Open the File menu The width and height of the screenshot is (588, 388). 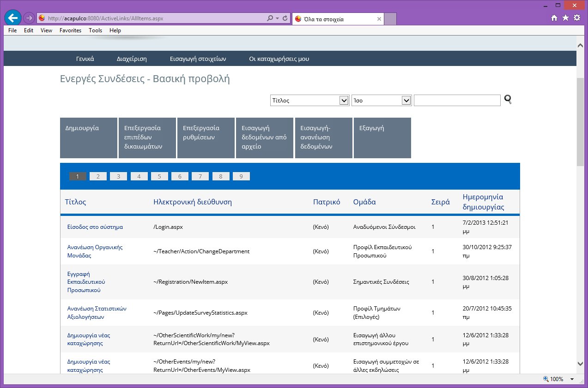12,30
